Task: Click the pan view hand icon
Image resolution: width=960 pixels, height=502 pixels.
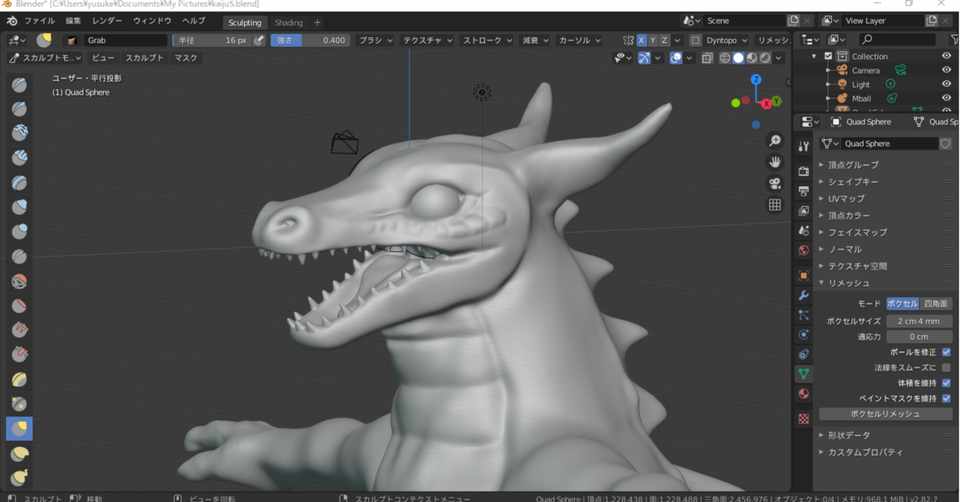Action: (775, 162)
